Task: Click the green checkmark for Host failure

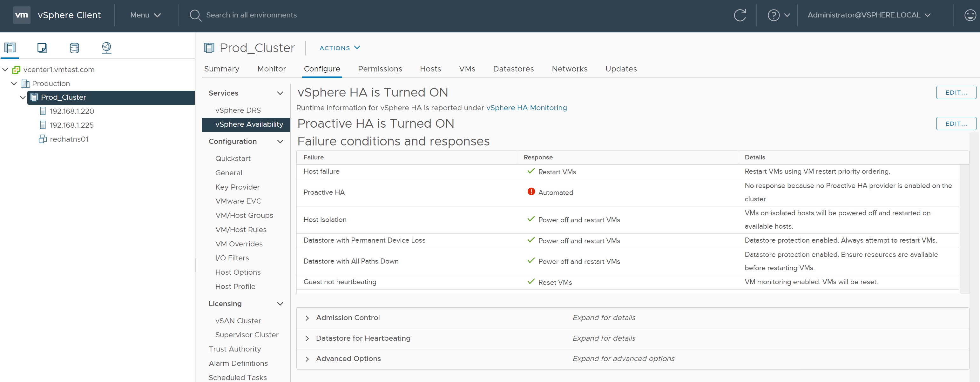Action: 531,171
